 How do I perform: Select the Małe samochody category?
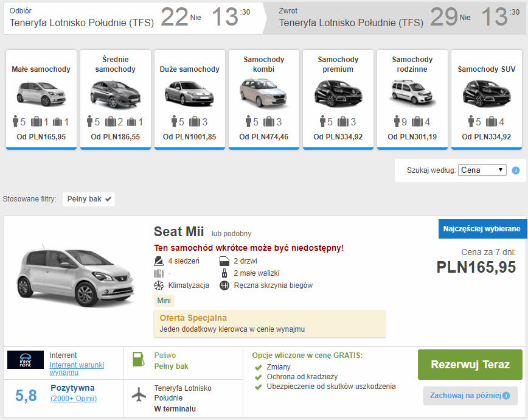click(x=41, y=99)
